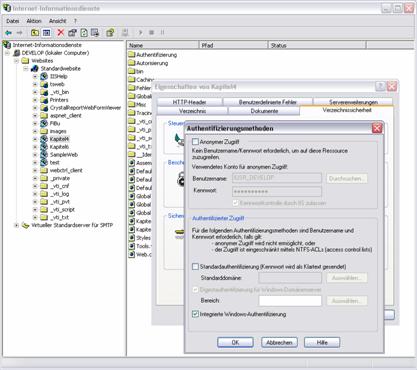Click the up one level folder icon
Screen dimensions: 417x370
35,32
